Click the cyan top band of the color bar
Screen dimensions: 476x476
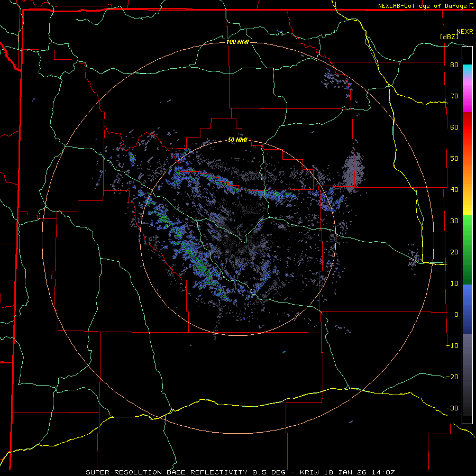click(467, 68)
